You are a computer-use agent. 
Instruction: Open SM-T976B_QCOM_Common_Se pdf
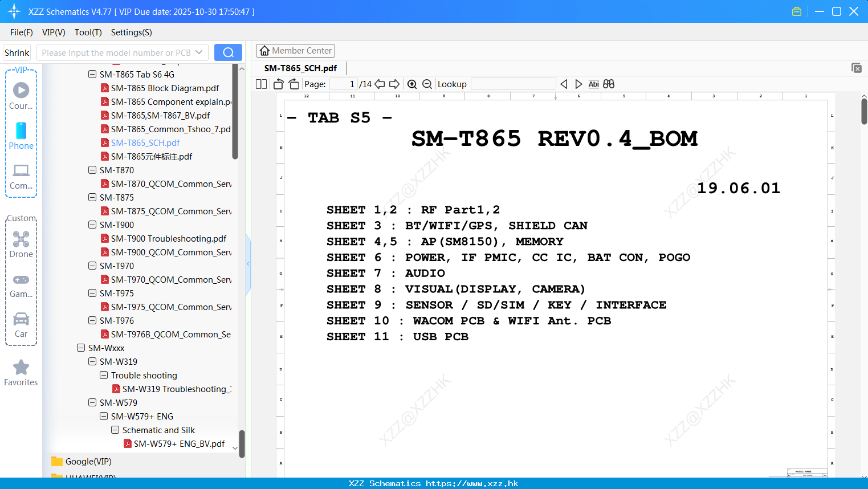coord(165,334)
